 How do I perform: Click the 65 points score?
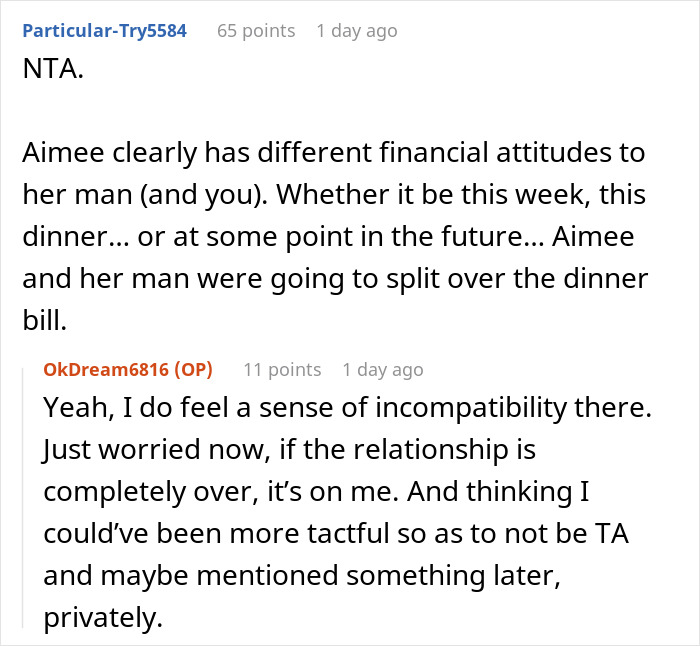pos(257,31)
